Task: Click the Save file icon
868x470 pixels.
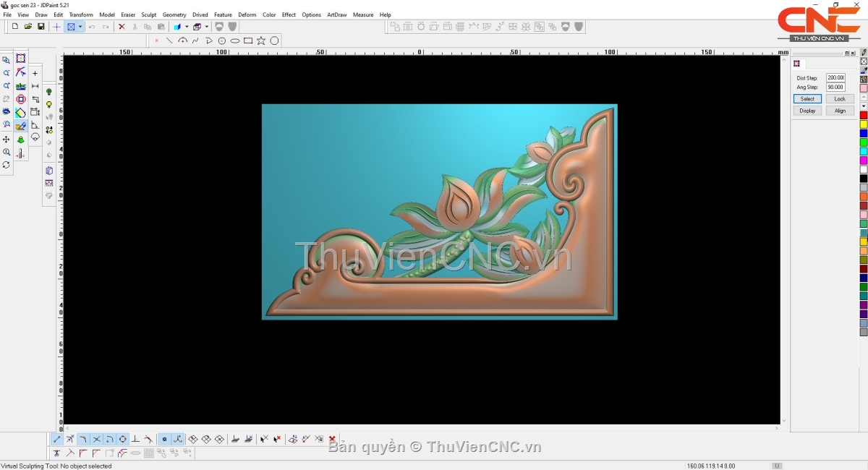Action: (41, 27)
